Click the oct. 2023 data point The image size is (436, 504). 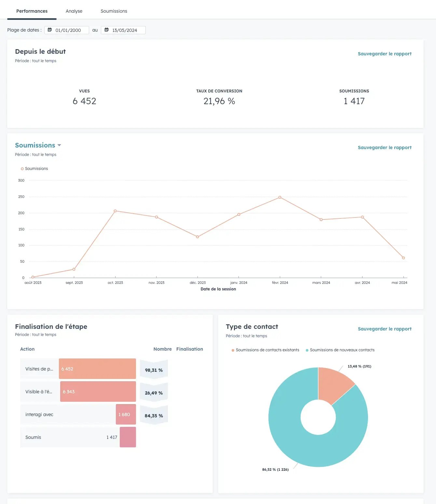[115, 211]
